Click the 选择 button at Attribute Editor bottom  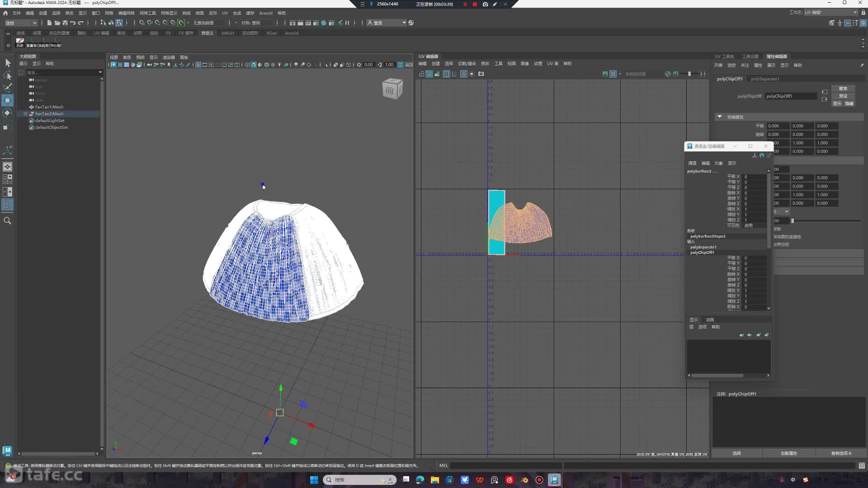737,453
